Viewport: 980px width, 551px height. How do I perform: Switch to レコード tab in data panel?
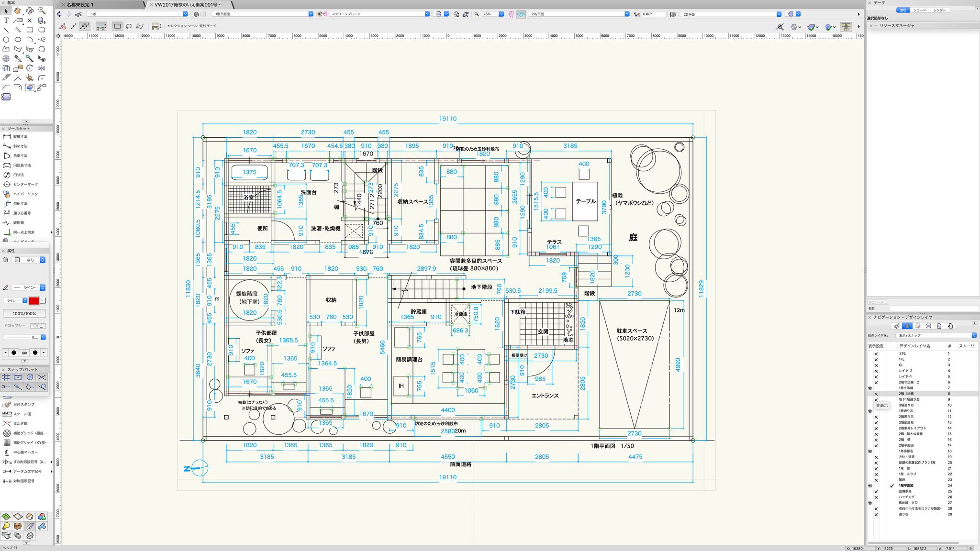point(919,10)
